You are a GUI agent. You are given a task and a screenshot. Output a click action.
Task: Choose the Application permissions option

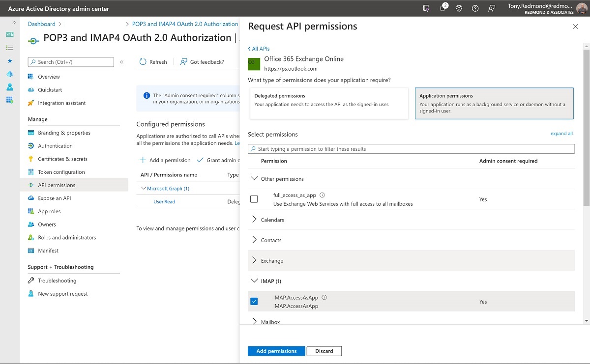(x=494, y=104)
